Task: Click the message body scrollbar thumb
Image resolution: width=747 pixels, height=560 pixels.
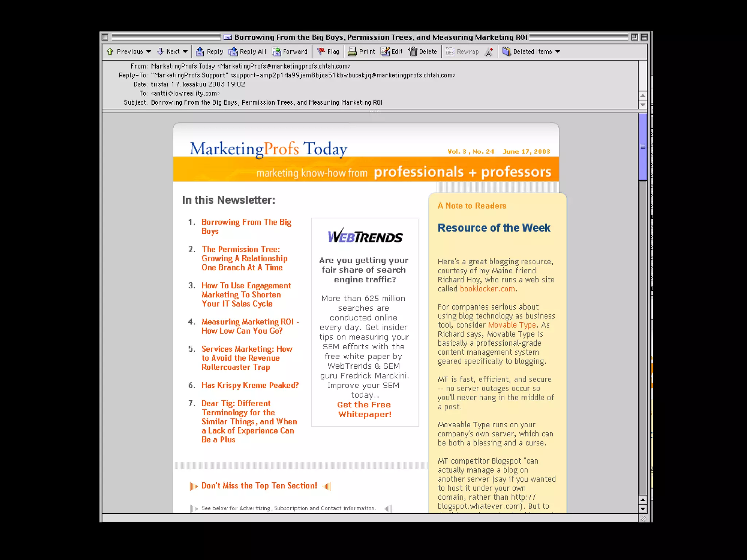Action: 643,147
